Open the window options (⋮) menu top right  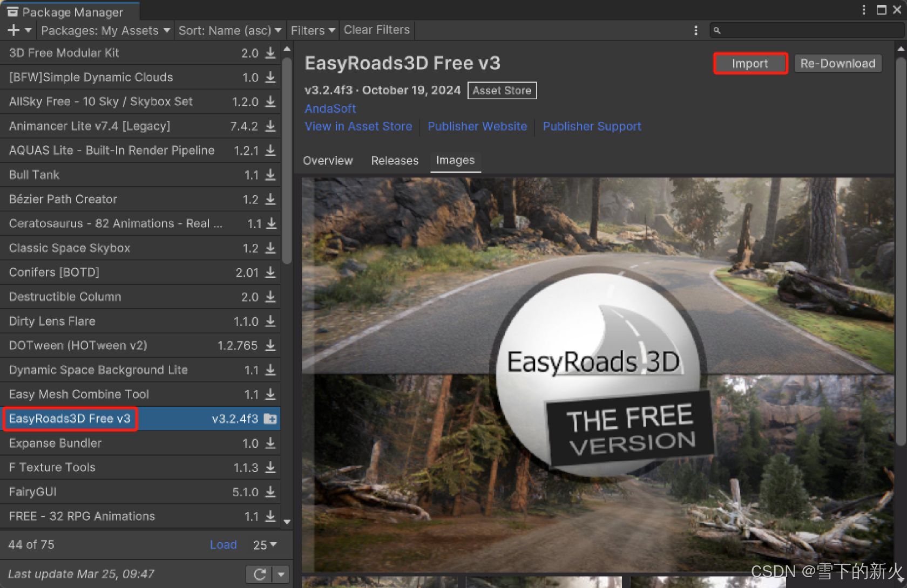click(864, 10)
